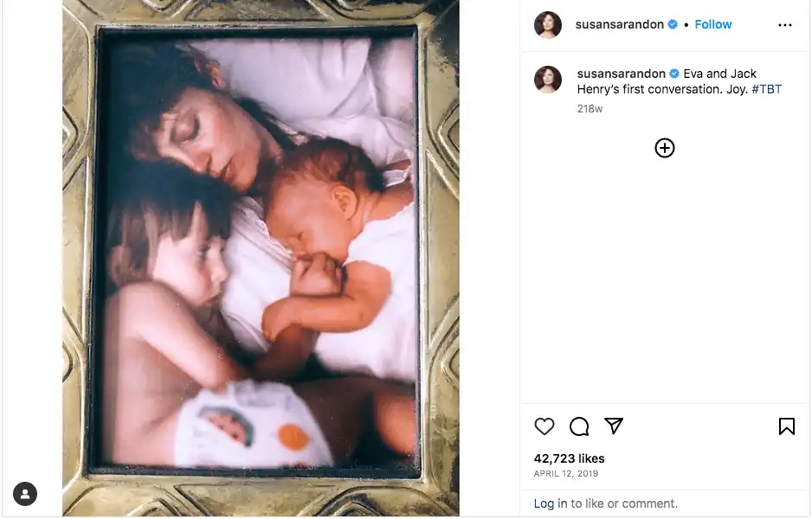Open the #TBT hashtag

[x=766, y=89]
